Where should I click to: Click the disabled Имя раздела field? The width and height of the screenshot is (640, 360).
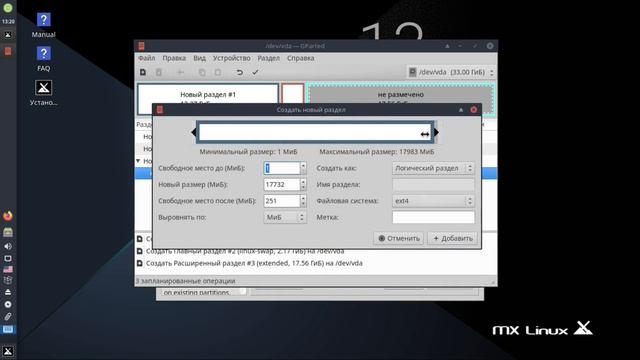[x=433, y=184]
